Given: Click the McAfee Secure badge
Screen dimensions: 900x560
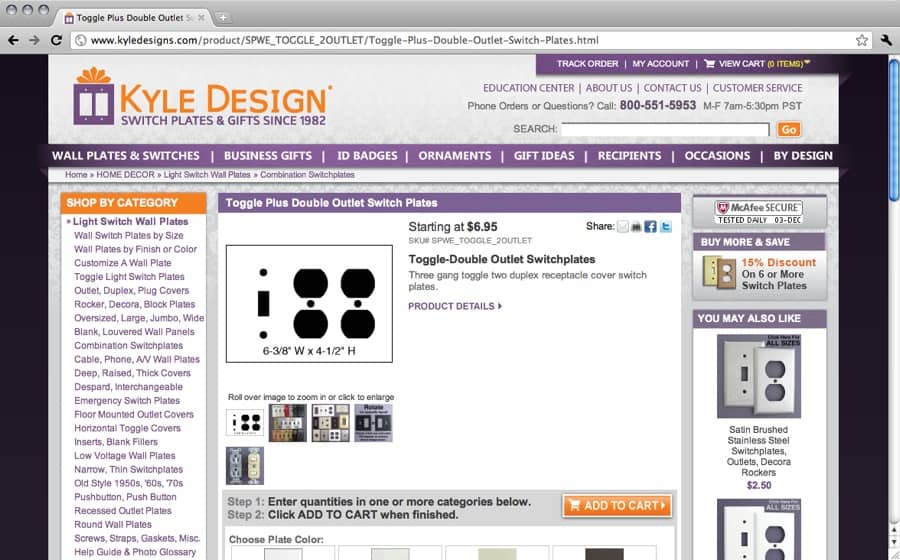Looking at the screenshot, I should pos(759,212).
